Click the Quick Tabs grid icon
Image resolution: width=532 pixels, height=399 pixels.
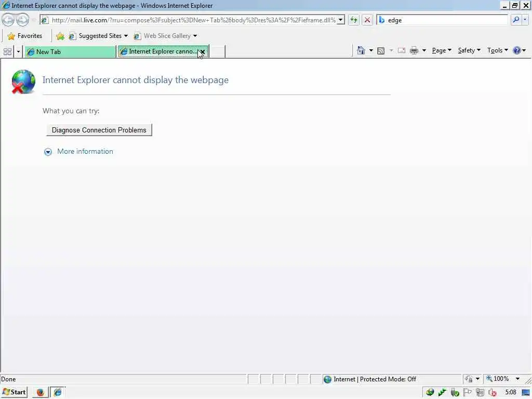[7, 51]
